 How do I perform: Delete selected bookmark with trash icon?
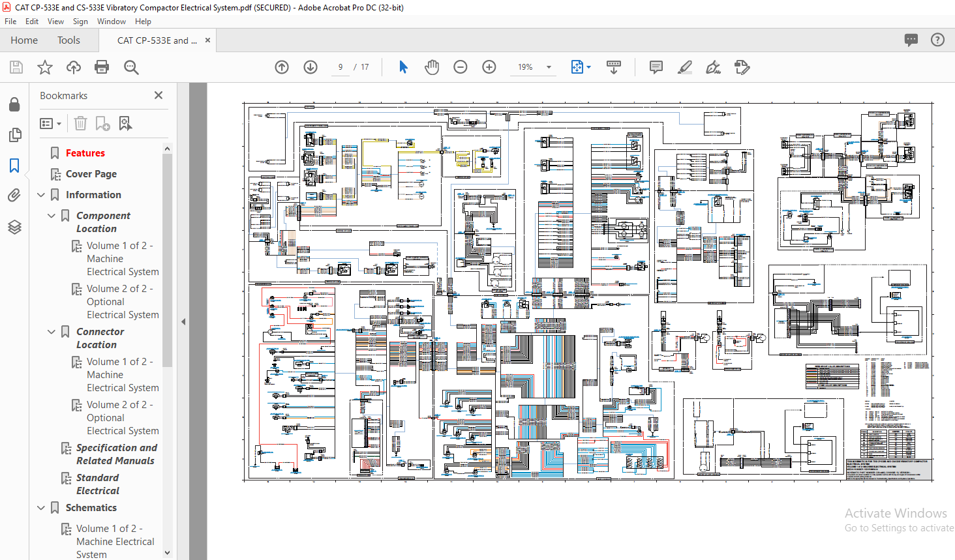(80, 123)
